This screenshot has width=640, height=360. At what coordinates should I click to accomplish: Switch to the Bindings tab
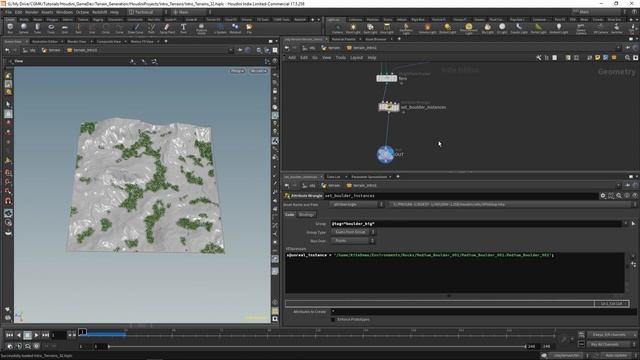pyautogui.click(x=306, y=215)
